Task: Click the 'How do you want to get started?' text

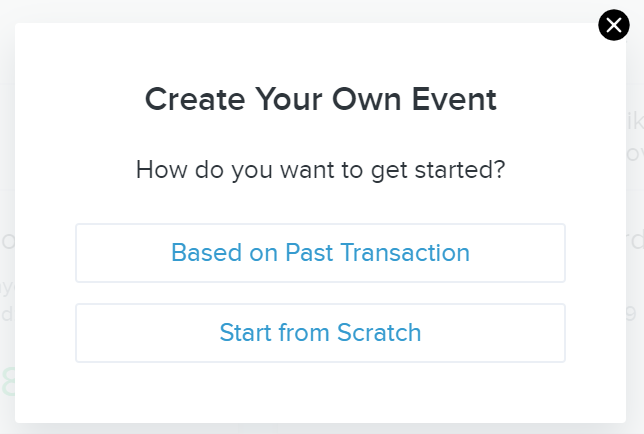Action: pos(320,170)
